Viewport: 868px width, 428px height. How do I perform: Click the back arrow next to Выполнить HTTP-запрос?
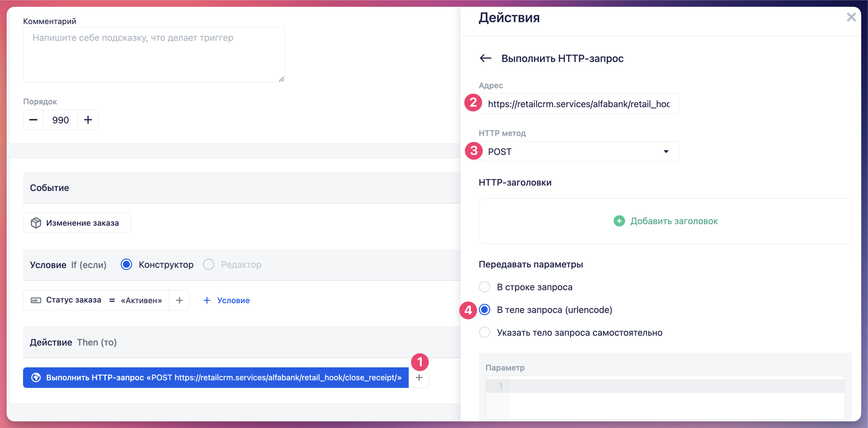(x=485, y=58)
